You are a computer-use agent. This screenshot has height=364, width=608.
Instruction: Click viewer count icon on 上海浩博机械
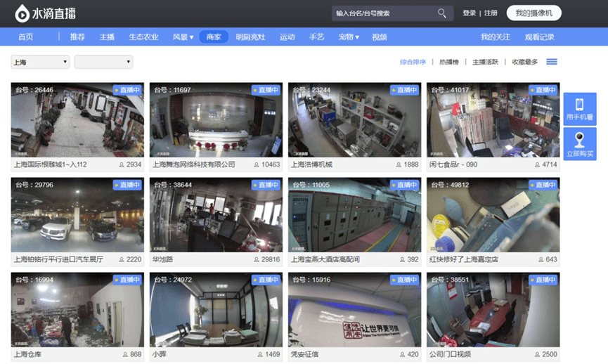coord(399,164)
